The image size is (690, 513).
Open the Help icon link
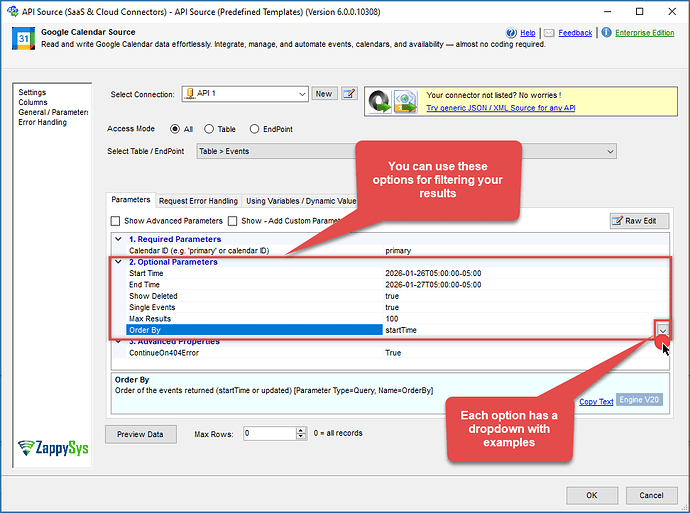click(x=512, y=33)
